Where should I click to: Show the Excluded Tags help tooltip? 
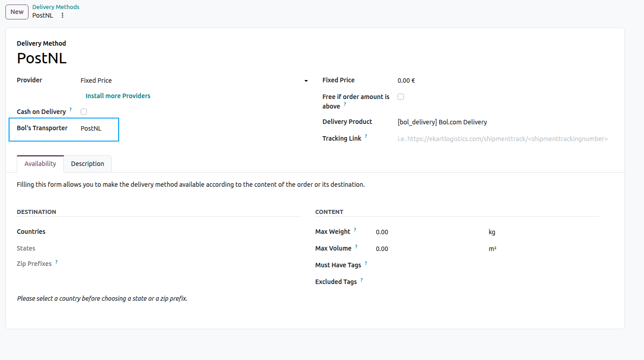pyautogui.click(x=361, y=279)
